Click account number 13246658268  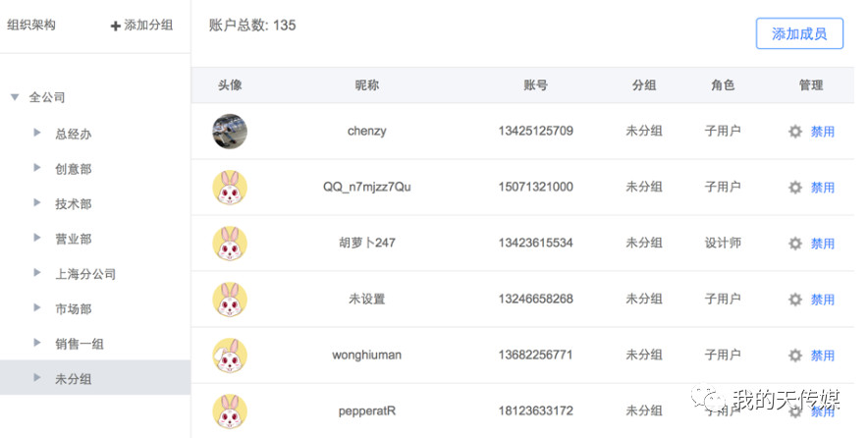pyautogui.click(x=535, y=299)
